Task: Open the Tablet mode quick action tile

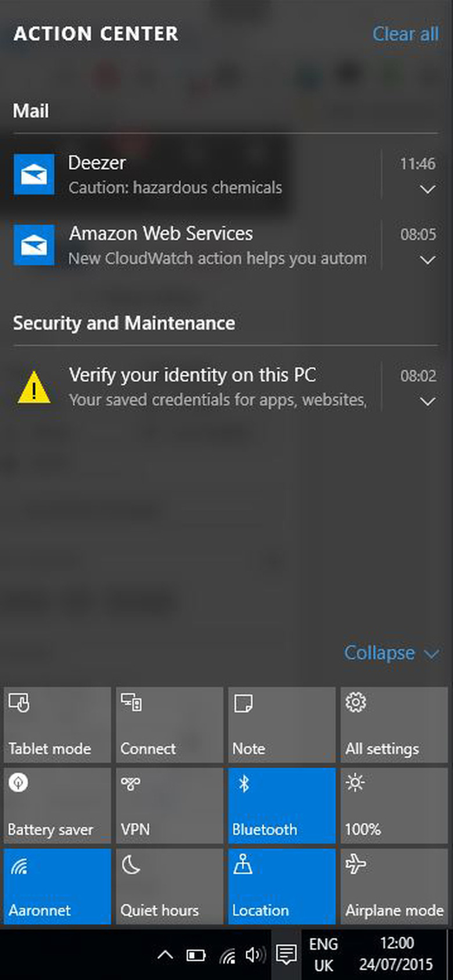Action: 57,725
